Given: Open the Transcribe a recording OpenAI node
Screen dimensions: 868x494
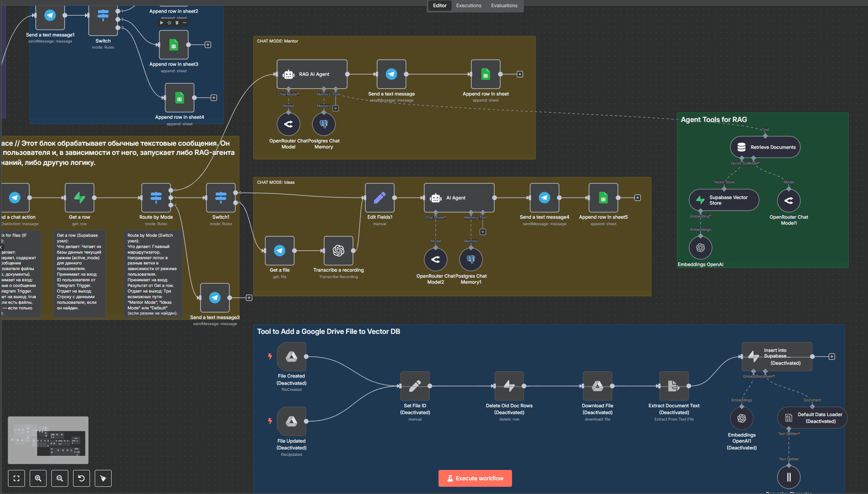Looking at the screenshot, I should tap(338, 251).
